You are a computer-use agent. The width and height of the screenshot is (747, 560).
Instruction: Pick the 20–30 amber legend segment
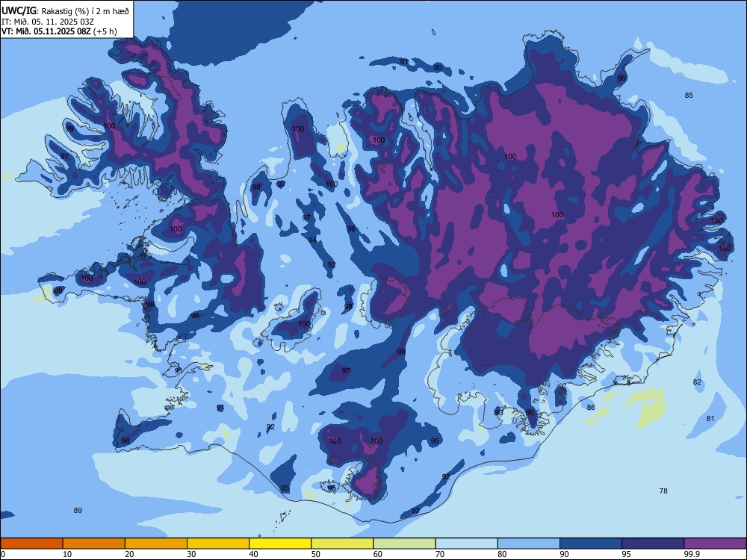point(156,544)
